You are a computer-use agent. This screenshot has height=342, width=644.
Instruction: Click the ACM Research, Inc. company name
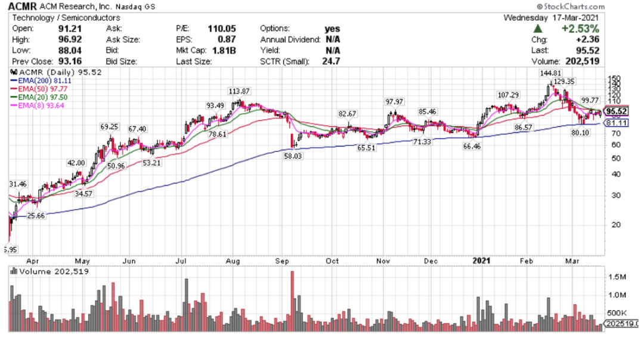coord(75,7)
